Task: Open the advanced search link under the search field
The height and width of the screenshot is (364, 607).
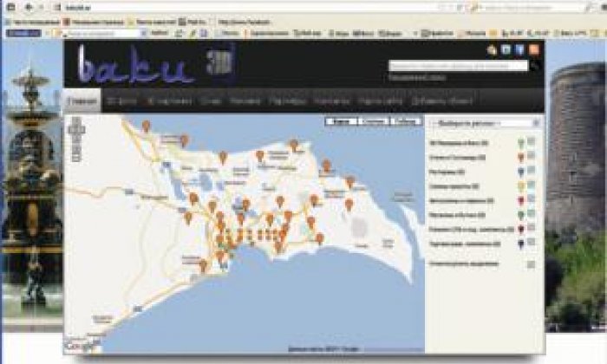Action: [417, 78]
